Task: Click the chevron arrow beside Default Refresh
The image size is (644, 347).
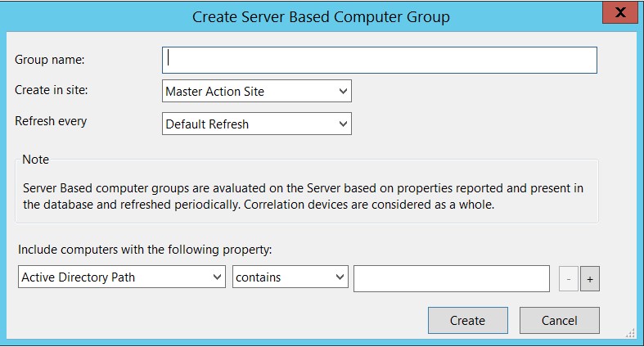Action: click(x=343, y=124)
